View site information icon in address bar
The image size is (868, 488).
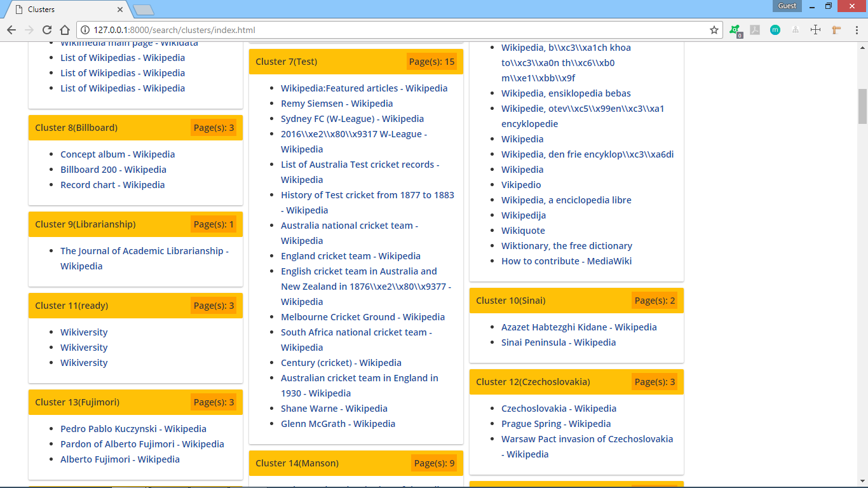[x=85, y=30]
